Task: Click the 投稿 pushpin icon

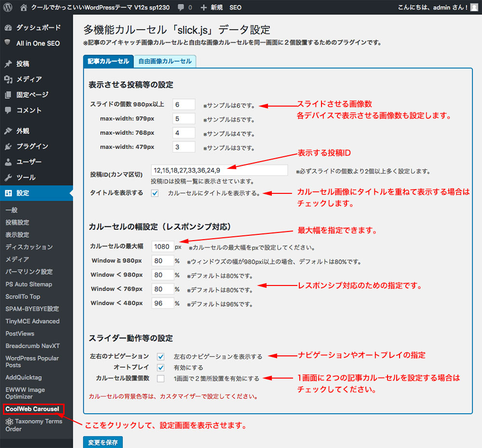Action: (x=8, y=64)
